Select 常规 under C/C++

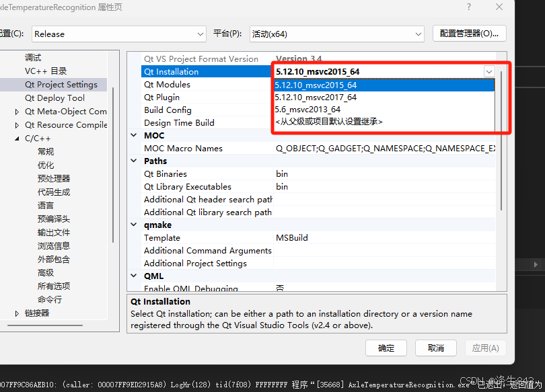46,152
